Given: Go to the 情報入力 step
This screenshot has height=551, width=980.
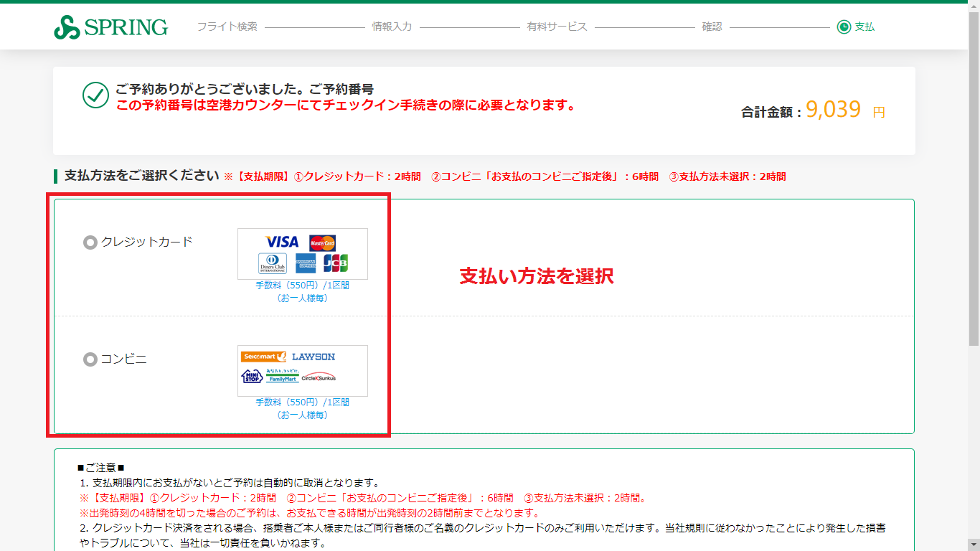Looking at the screenshot, I should point(392,27).
